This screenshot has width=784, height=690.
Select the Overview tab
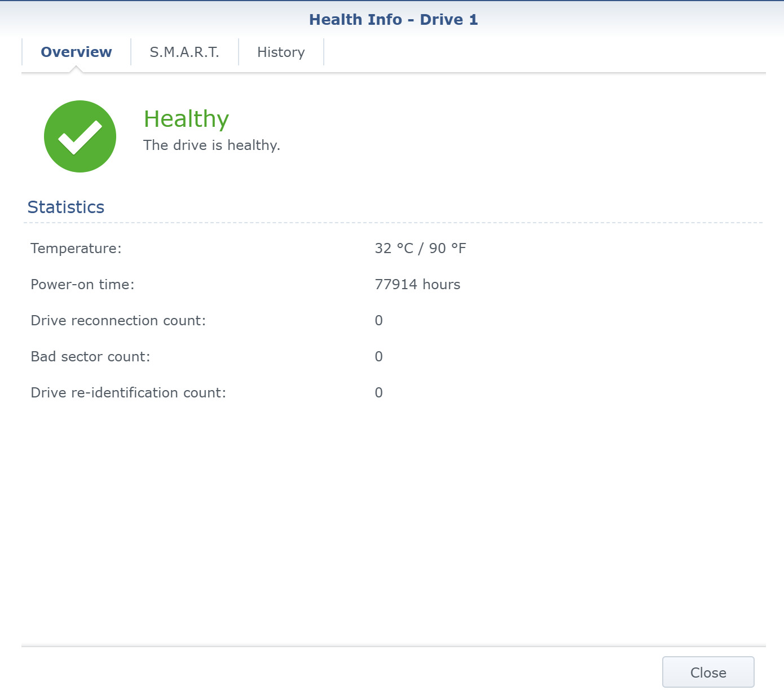point(76,52)
